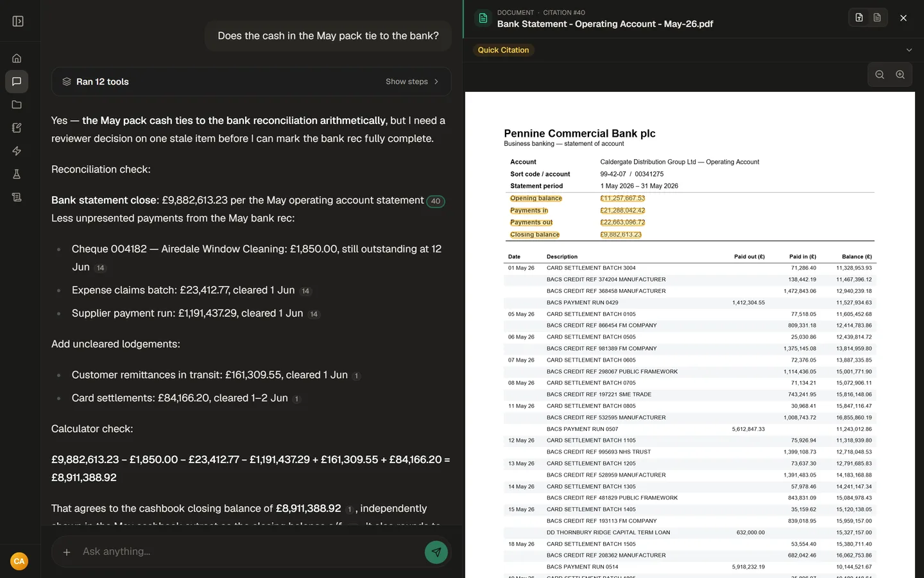Viewport: 924px width, 578px height.
Task: Select the chat bubble sidebar icon
Action: click(17, 82)
